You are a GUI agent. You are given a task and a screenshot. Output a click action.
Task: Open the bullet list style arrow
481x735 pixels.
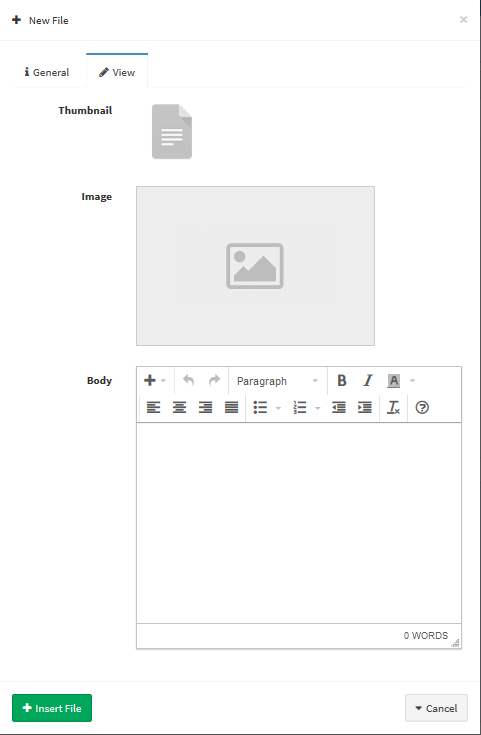pos(278,408)
